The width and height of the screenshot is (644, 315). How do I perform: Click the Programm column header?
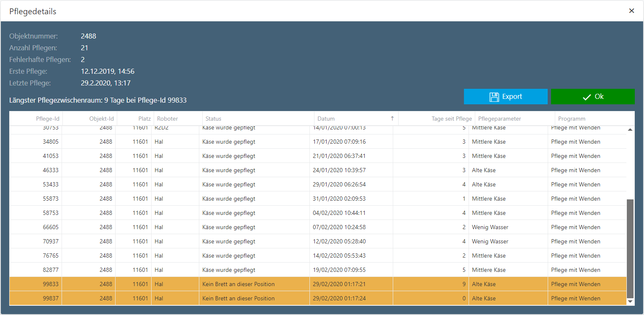tap(594, 119)
